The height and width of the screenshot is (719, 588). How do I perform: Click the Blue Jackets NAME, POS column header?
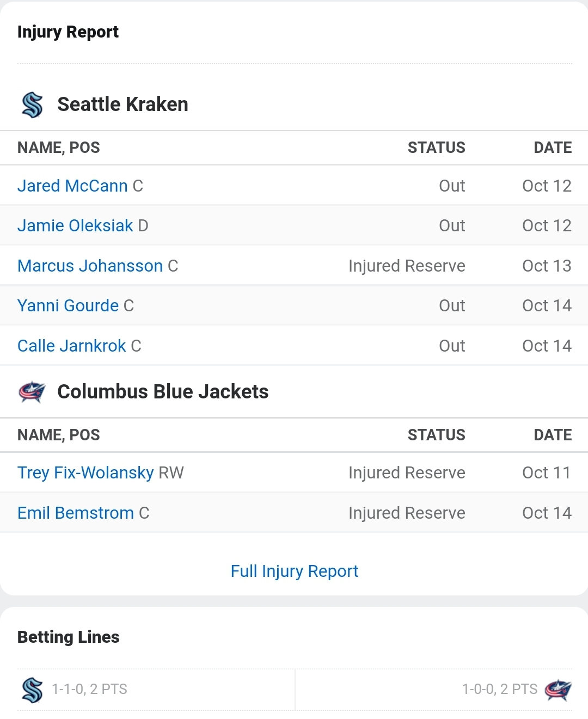pyautogui.click(x=59, y=435)
